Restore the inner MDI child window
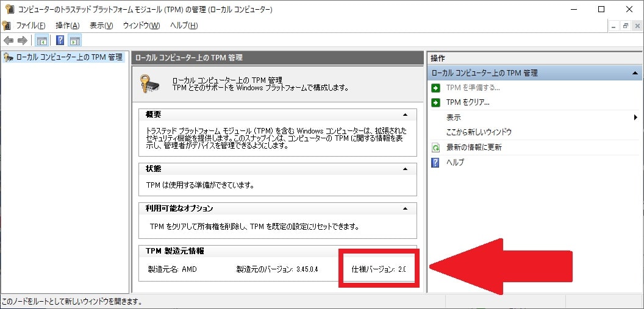644x309 pixels. (x=625, y=26)
